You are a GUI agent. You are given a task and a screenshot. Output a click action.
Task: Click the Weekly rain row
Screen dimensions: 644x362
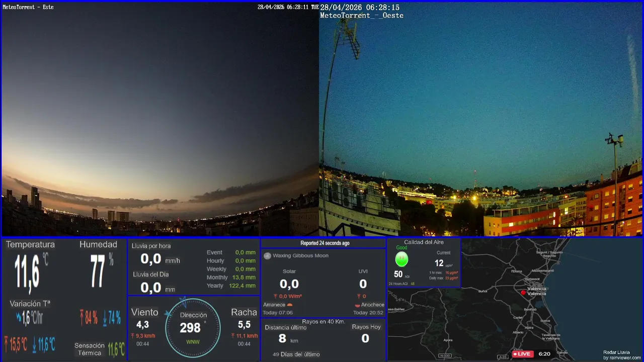(x=231, y=269)
